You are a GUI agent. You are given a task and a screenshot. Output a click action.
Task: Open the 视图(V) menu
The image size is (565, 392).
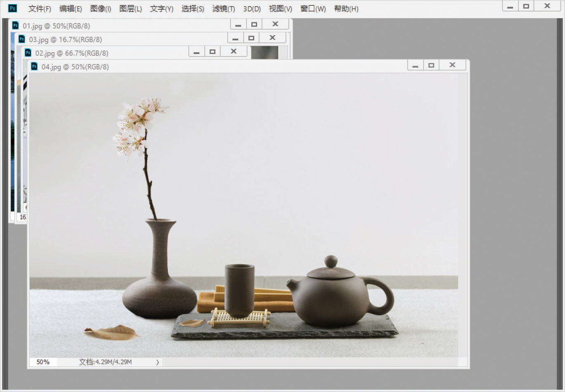(280, 9)
